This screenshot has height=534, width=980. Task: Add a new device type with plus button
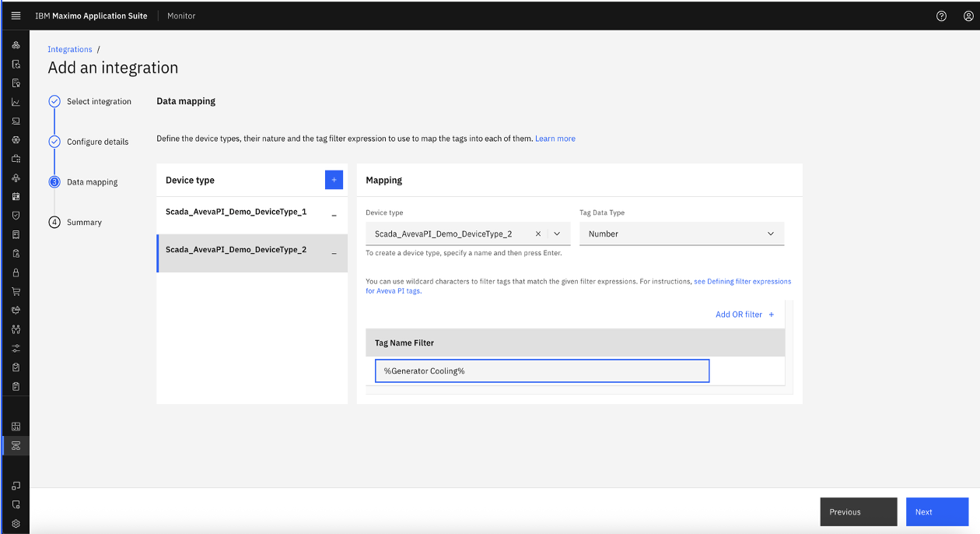pos(334,180)
